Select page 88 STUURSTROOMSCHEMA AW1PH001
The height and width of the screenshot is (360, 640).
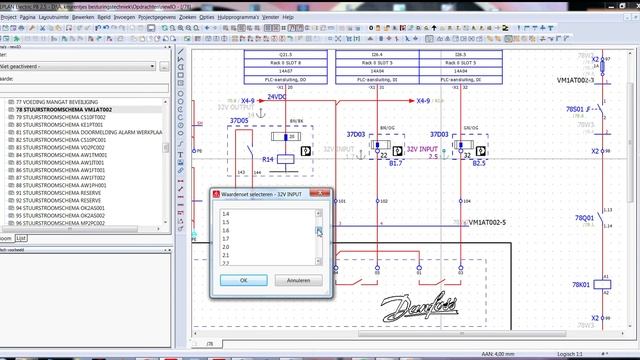click(x=61, y=185)
